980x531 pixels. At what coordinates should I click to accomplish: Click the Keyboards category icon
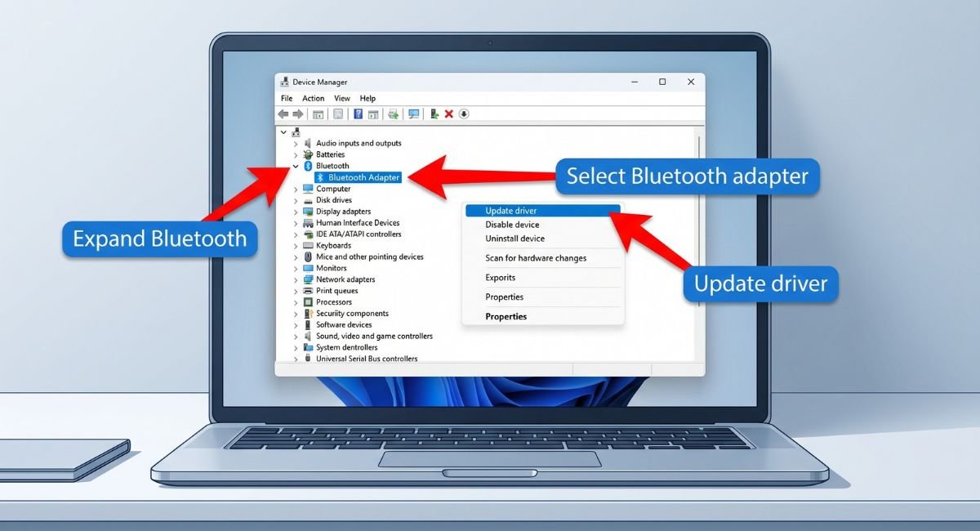point(308,245)
